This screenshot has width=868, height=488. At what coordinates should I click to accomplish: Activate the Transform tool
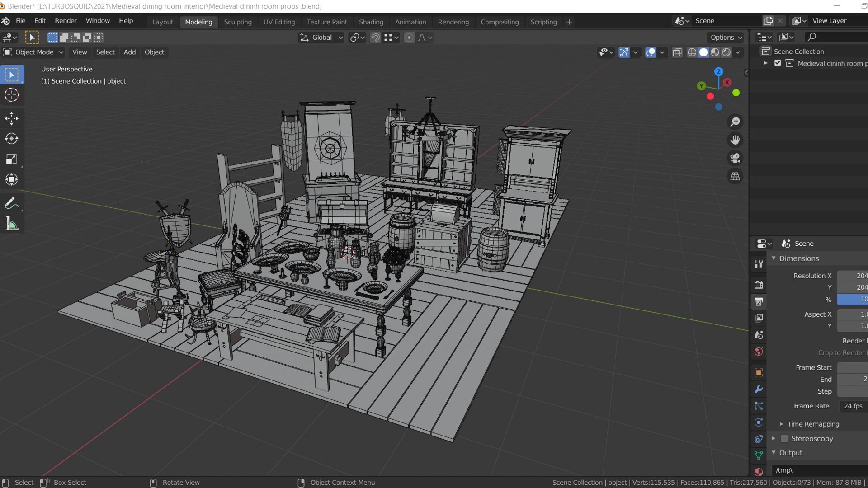tap(12, 179)
